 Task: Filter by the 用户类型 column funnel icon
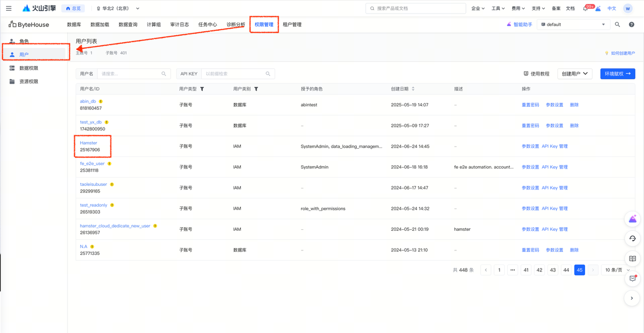point(202,89)
